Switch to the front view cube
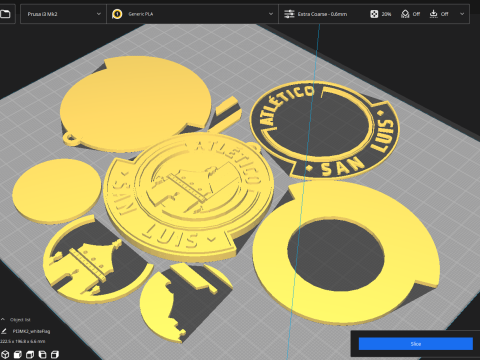The image size is (480, 360). coord(18,354)
